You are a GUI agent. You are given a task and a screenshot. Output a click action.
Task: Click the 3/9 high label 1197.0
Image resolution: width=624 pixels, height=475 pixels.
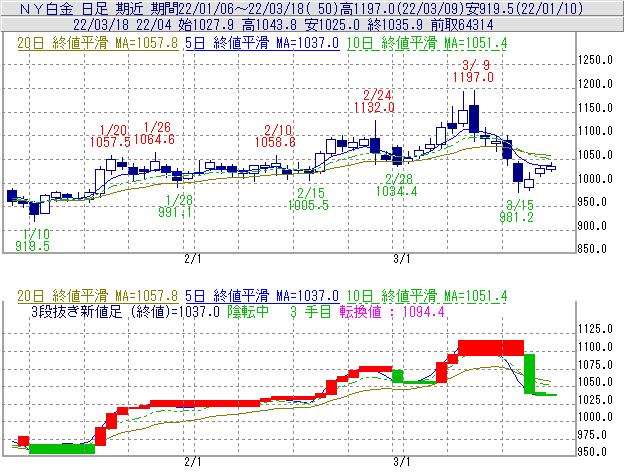coord(473,77)
